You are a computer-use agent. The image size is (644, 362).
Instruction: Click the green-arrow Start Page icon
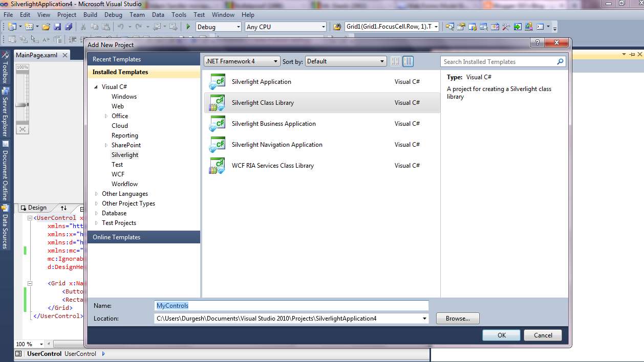point(518,27)
